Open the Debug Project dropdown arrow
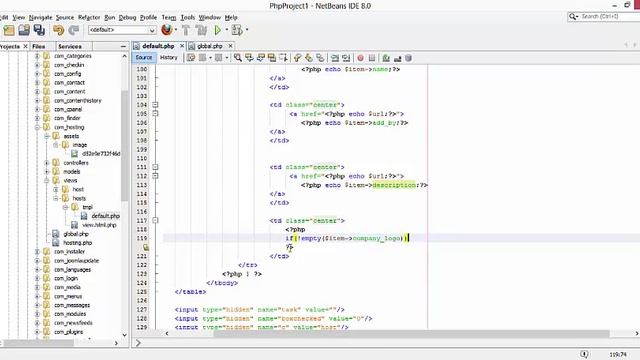The width and height of the screenshot is (640, 360). tap(247, 30)
